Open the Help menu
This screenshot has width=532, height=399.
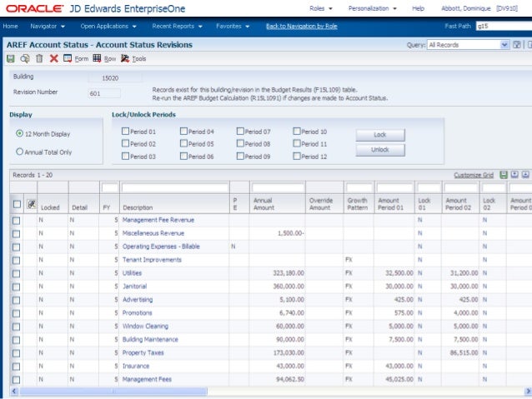418,8
